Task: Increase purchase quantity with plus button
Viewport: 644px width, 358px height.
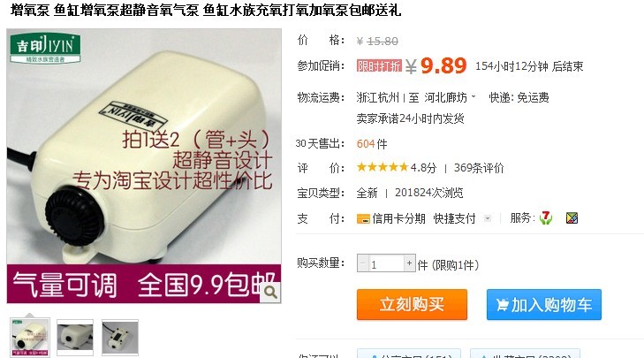Action: point(409,263)
